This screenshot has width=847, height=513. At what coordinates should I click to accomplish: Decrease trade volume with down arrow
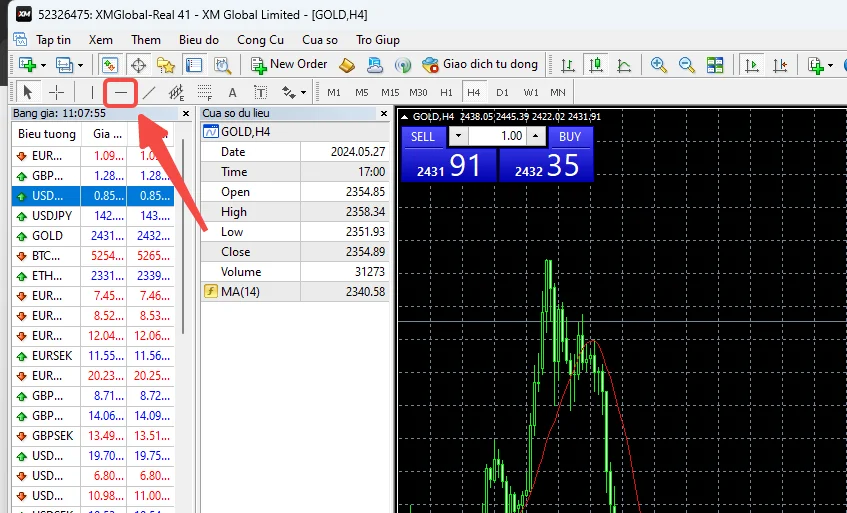458,137
